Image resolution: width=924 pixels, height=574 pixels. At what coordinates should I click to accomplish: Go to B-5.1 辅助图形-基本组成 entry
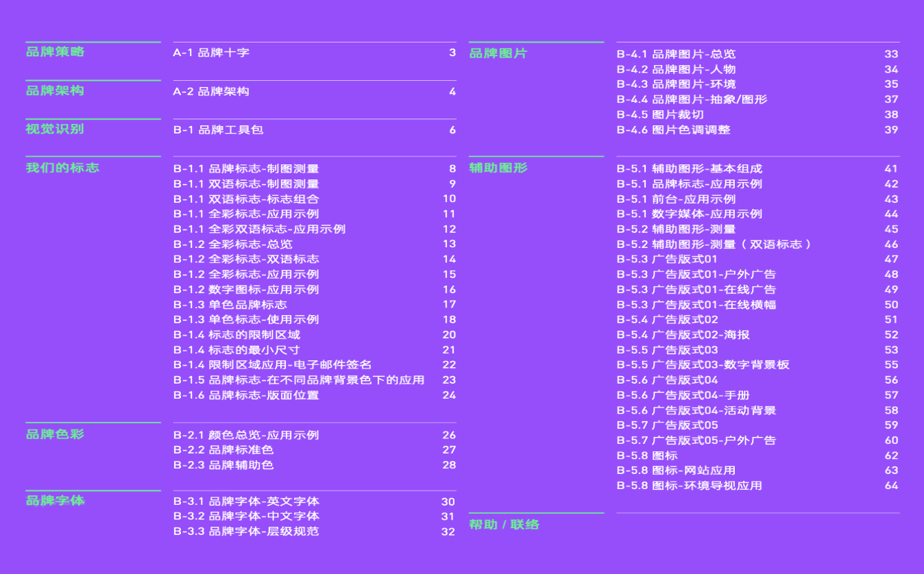(x=690, y=169)
